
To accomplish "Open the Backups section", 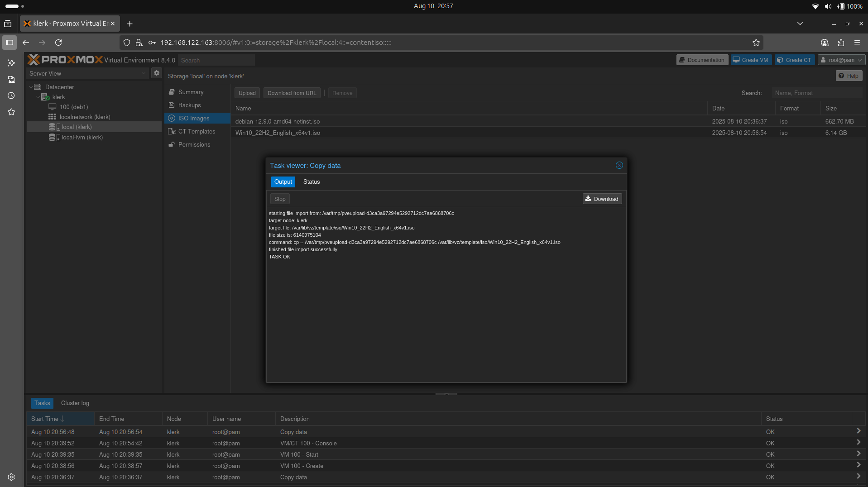I will coord(189,105).
